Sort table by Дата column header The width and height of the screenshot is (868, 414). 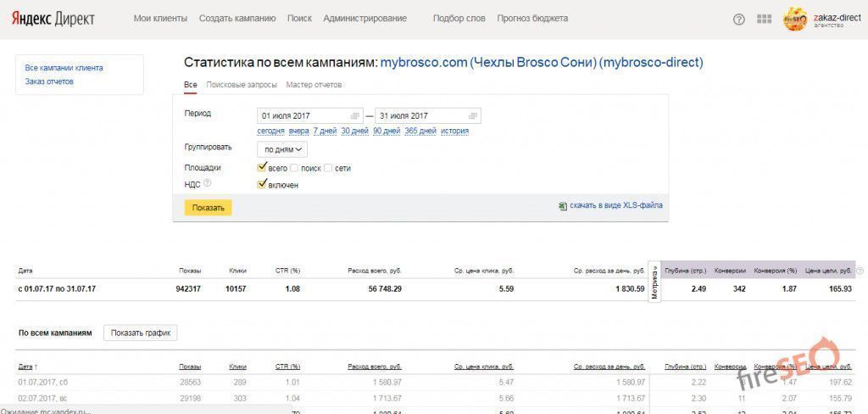pyautogui.click(x=25, y=366)
